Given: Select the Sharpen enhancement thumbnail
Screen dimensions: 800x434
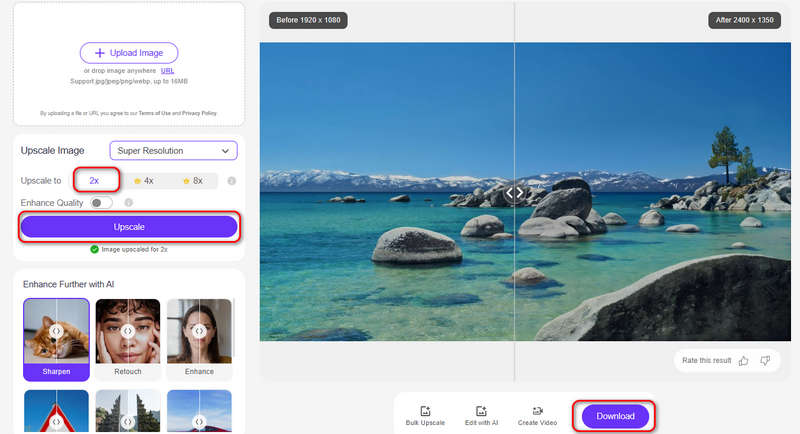Looking at the screenshot, I should (56, 340).
